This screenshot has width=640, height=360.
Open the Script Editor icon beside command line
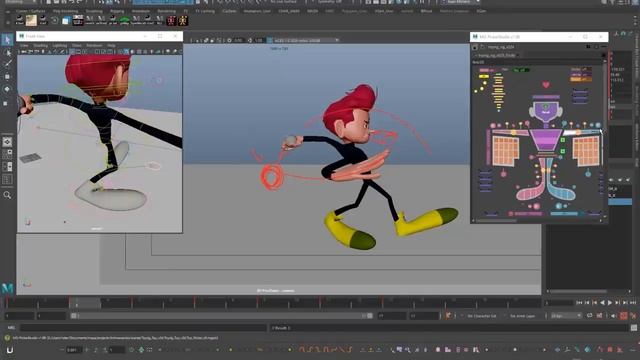tap(633, 328)
